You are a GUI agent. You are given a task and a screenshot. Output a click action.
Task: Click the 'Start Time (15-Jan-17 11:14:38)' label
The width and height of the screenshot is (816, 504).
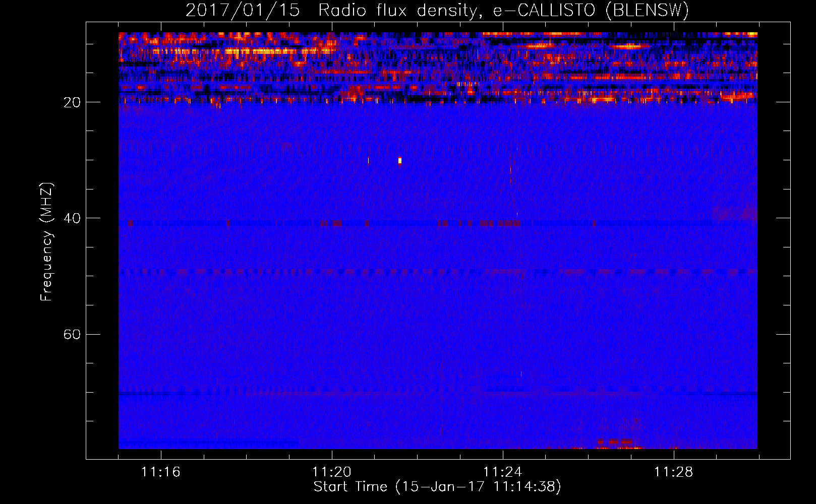[x=437, y=487]
